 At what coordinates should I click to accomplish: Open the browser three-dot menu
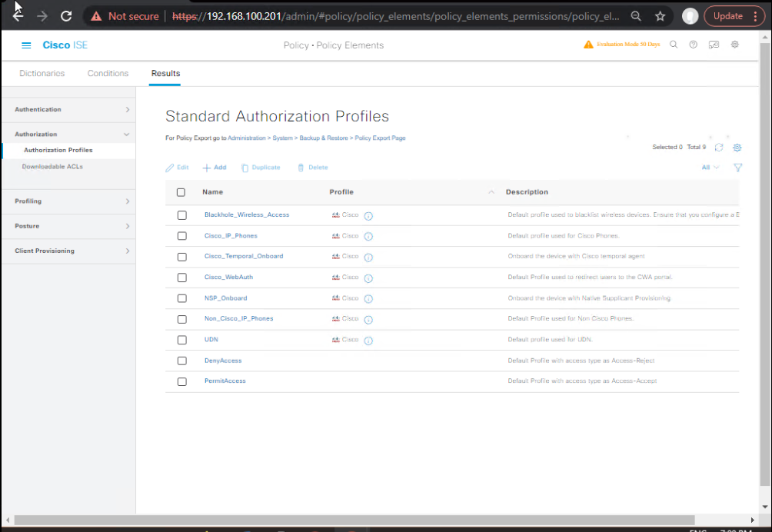(x=755, y=16)
